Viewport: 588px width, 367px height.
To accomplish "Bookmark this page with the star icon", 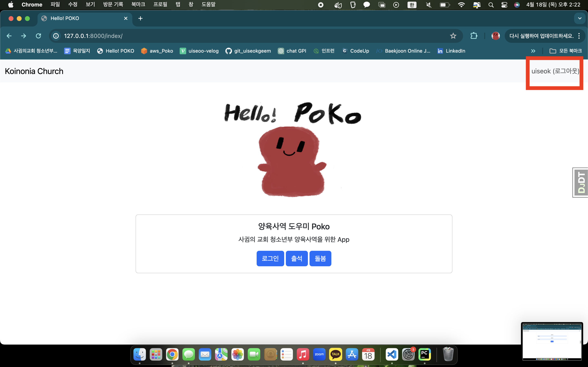I will click(453, 36).
